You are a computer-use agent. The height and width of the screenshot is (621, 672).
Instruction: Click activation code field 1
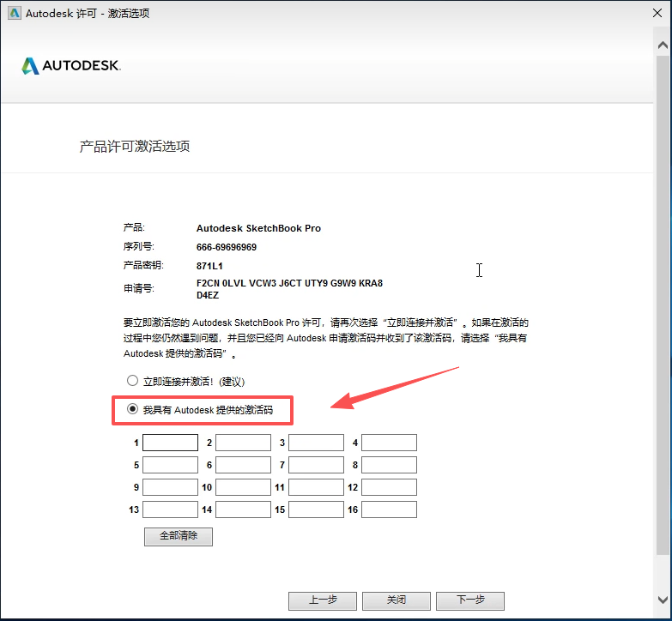pyautogui.click(x=170, y=443)
